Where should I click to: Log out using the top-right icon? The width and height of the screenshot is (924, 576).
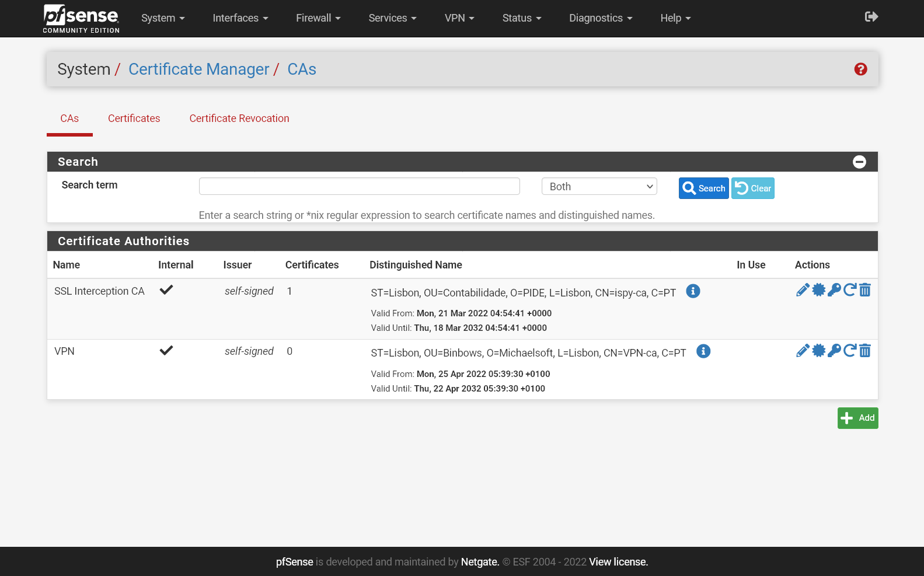871,17
